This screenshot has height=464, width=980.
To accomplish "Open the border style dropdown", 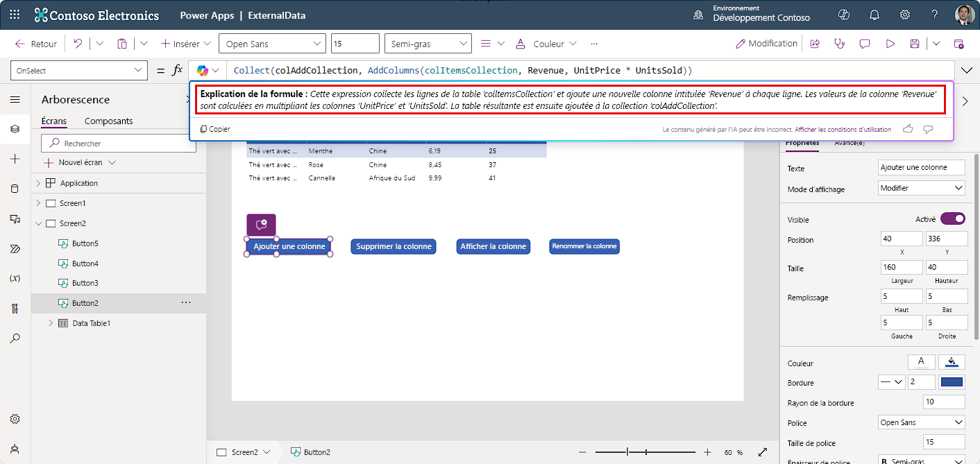I will pos(892,382).
